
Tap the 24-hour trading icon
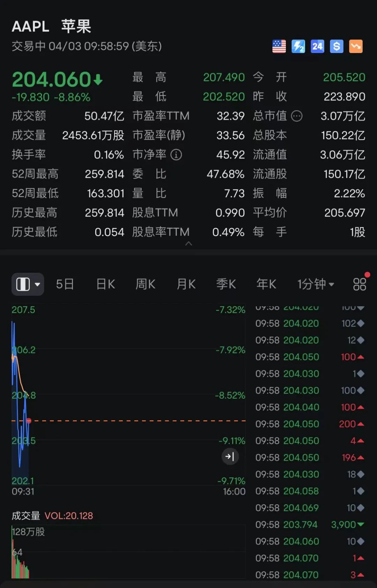pyautogui.click(x=317, y=46)
